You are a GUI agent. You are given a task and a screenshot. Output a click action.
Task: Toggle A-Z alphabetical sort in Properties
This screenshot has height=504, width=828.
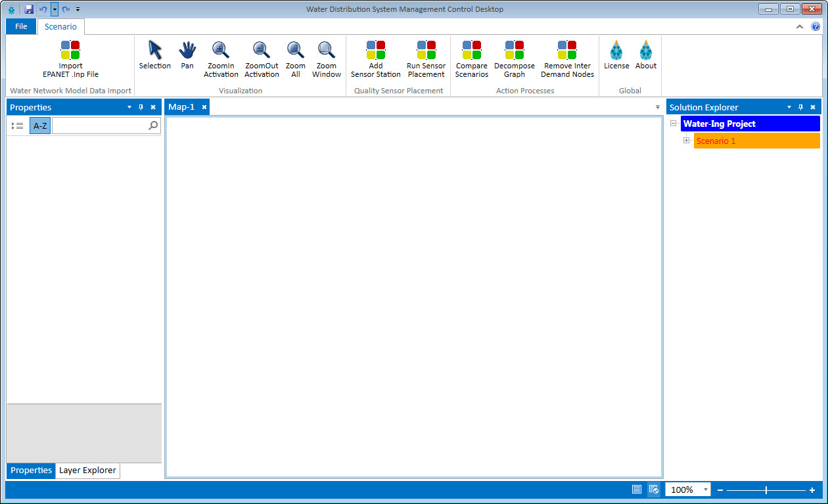pyautogui.click(x=40, y=126)
